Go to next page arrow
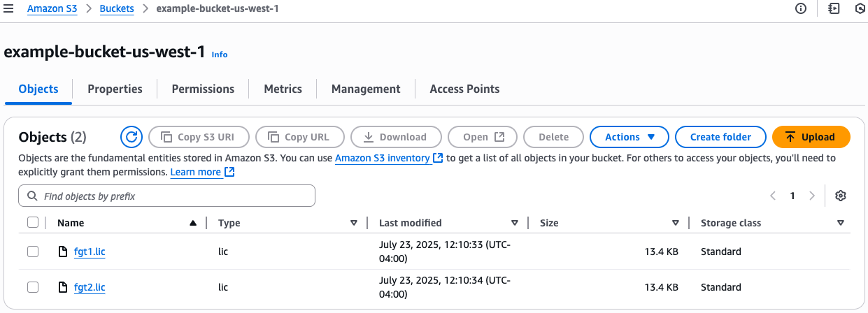The height and width of the screenshot is (313, 868). coord(812,196)
